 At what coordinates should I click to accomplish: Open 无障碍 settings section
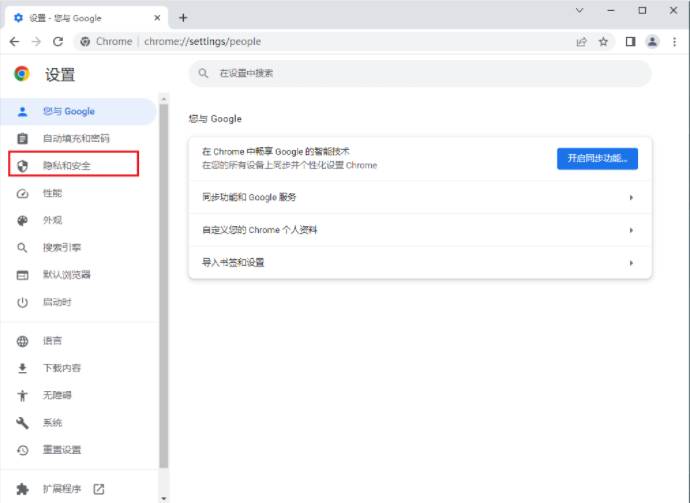tap(78, 396)
